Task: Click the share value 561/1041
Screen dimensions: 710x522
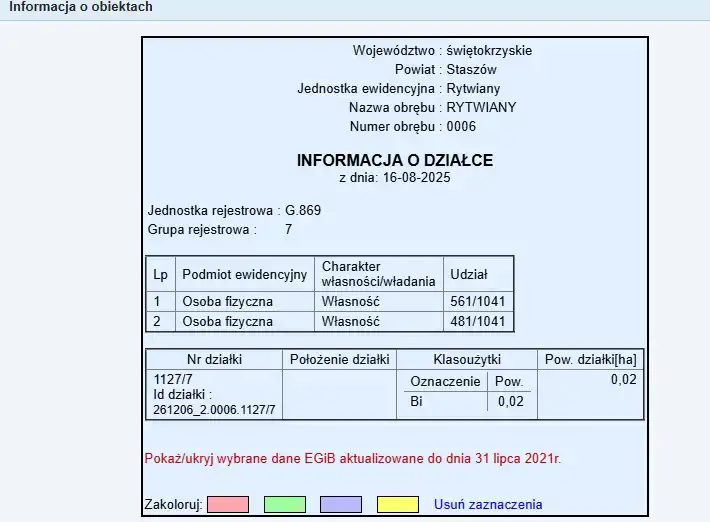Action: point(478,301)
